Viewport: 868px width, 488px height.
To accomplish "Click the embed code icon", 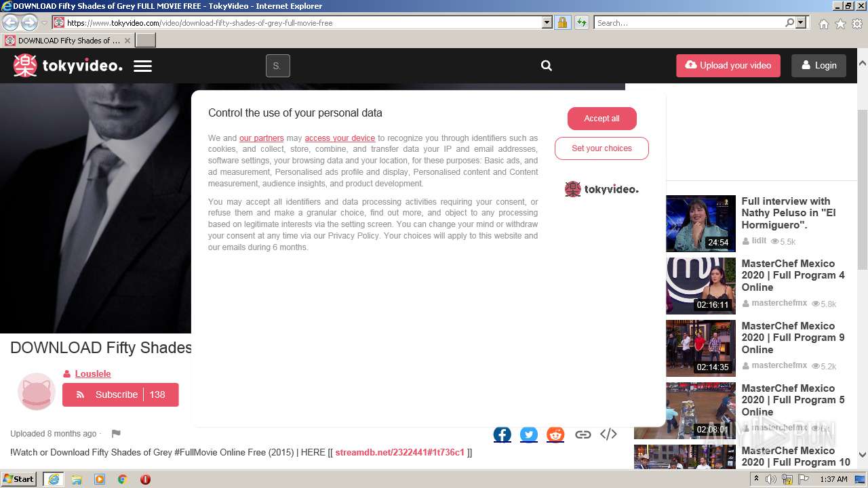I will [608, 434].
